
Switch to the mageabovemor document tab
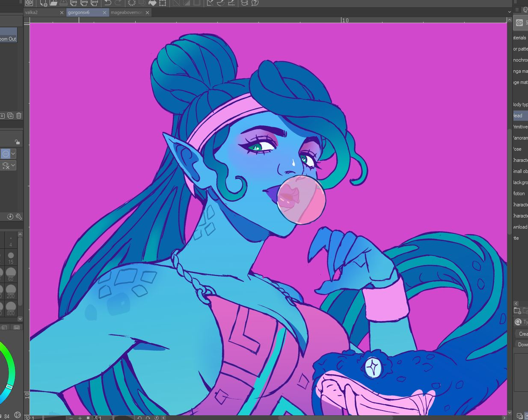pyautogui.click(x=126, y=12)
